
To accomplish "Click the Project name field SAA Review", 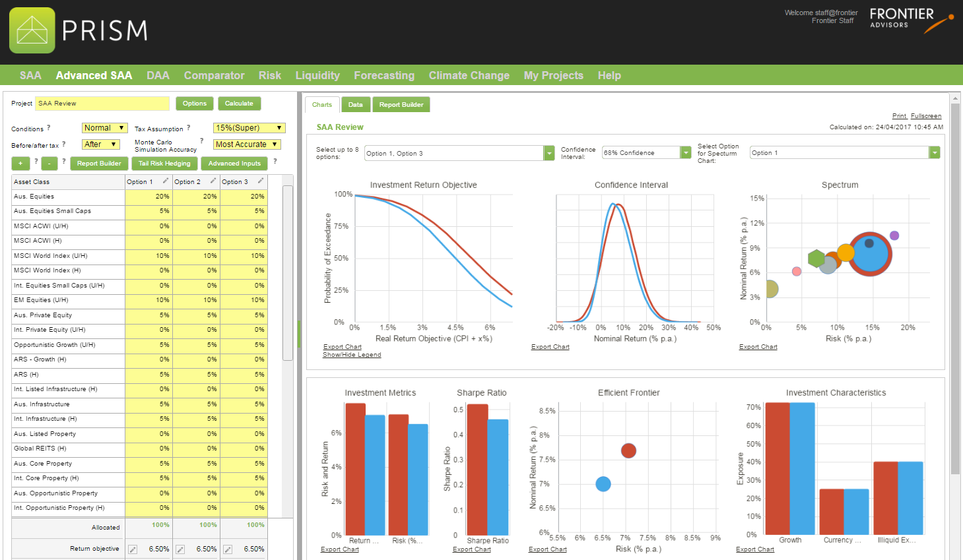I will (x=103, y=104).
